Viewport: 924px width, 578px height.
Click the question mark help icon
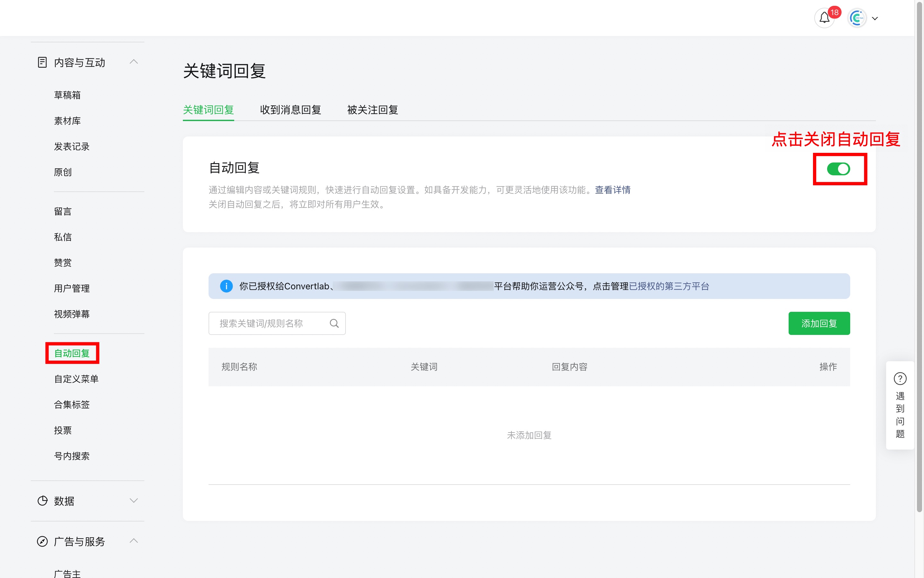pyautogui.click(x=900, y=379)
